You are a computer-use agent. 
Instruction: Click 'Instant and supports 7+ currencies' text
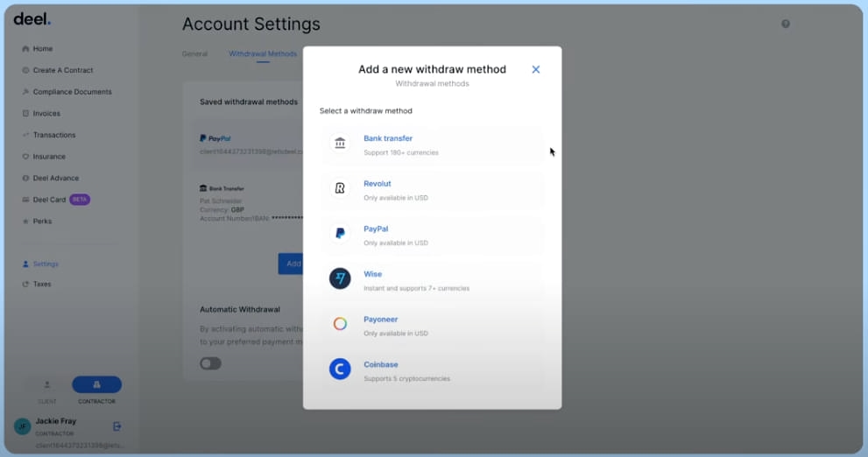tap(416, 288)
